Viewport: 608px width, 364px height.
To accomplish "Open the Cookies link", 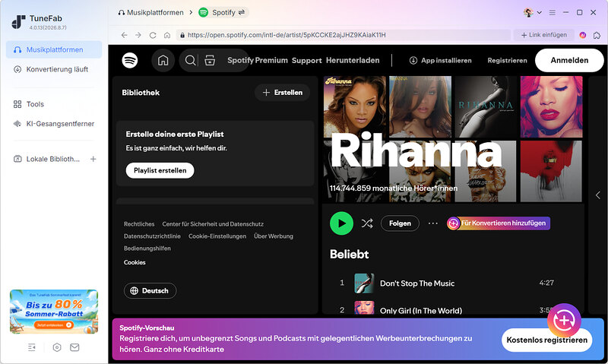I will point(135,262).
